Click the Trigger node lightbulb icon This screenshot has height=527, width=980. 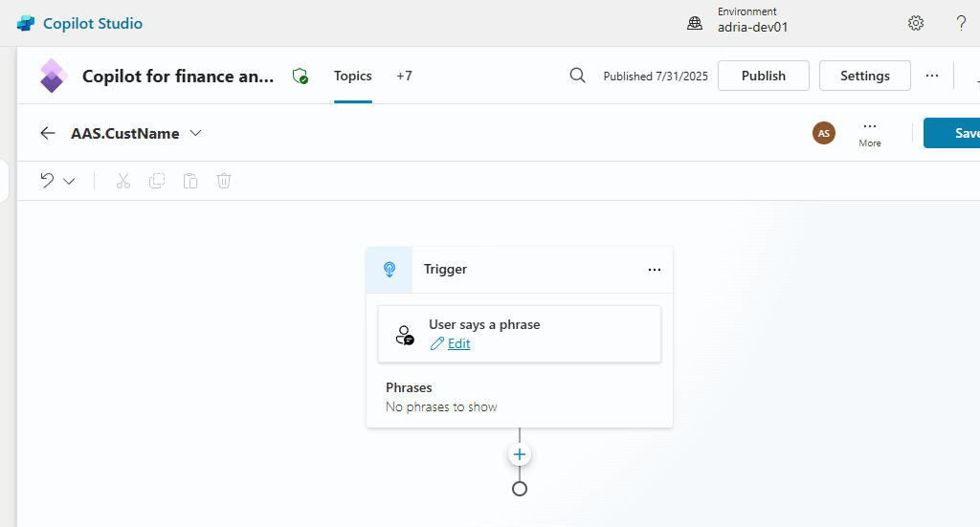tap(390, 270)
